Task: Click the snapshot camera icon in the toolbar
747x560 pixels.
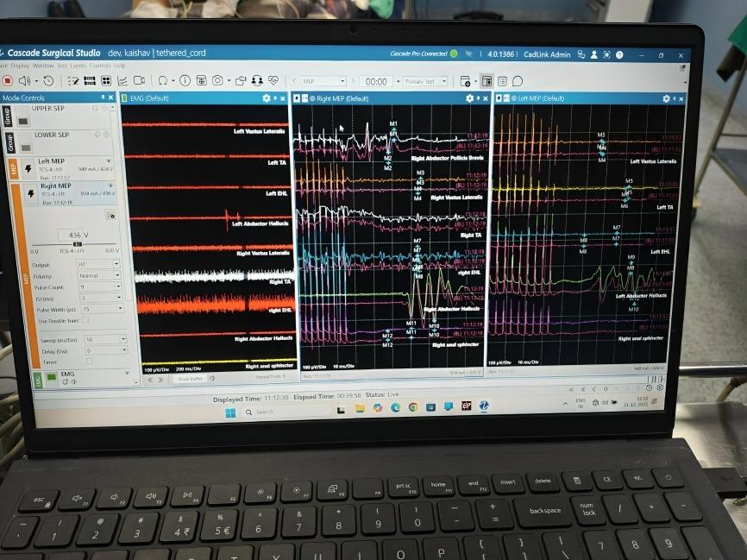Action: pyautogui.click(x=218, y=80)
